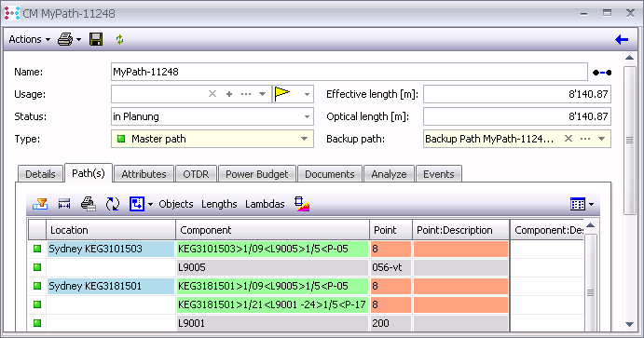Screen dimensions: 644x338
Task: Edit the Name field MyPath-11248
Action: (349, 72)
